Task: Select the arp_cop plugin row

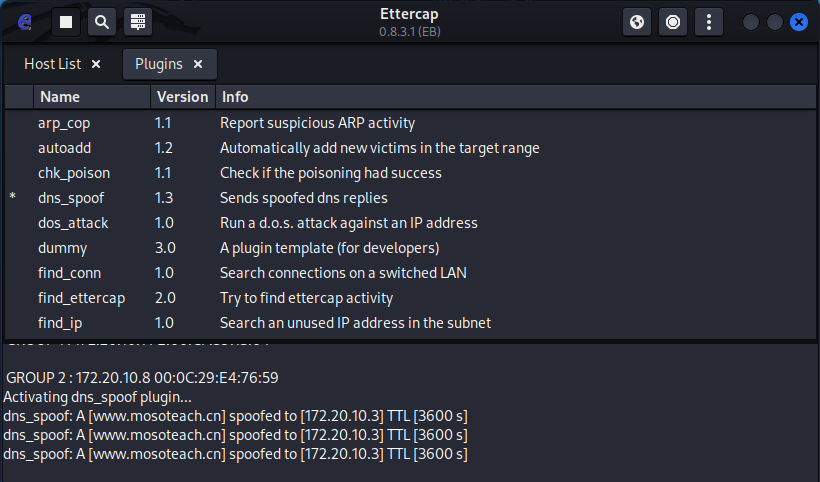Action: [63, 123]
